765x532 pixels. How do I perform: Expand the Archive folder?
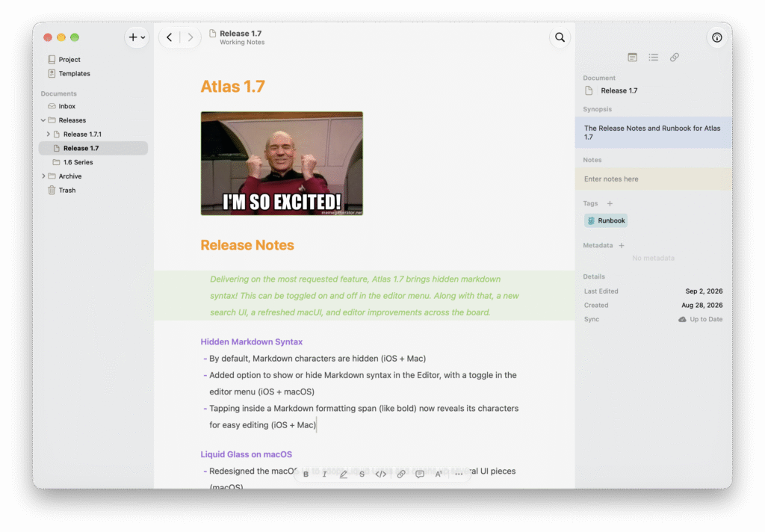[x=43, y=176]
